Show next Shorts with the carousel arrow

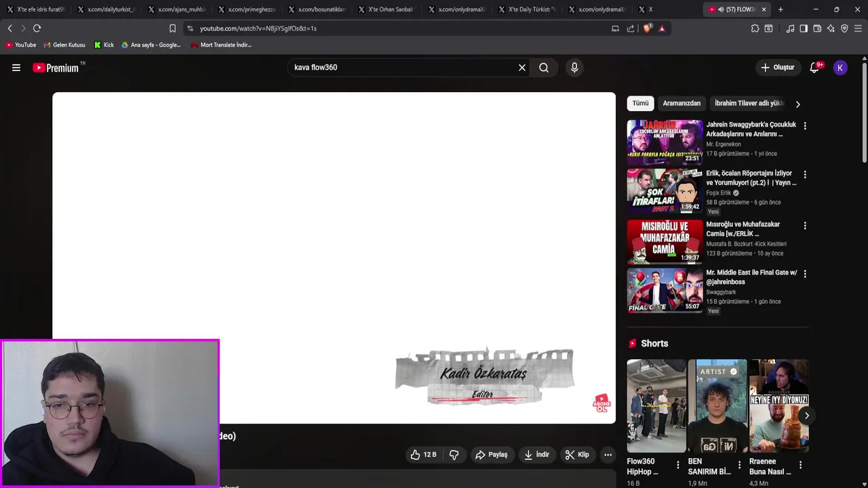click(806, 415)
